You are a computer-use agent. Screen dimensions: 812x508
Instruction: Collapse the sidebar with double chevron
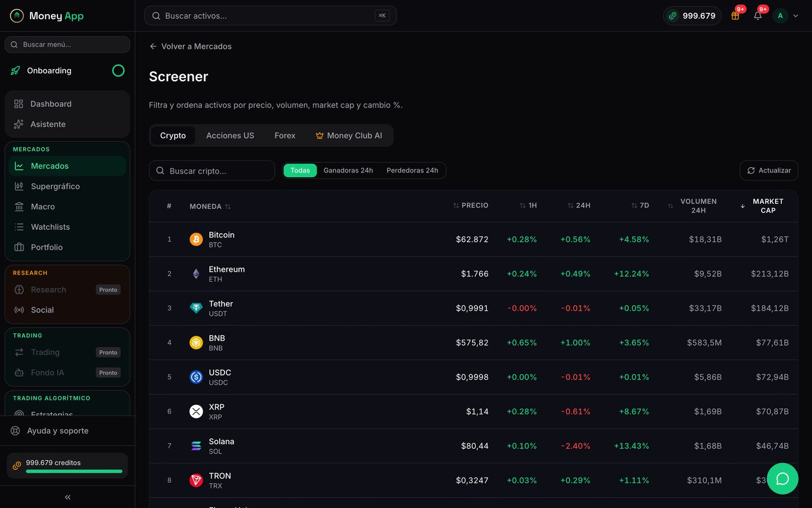point(67,497)
